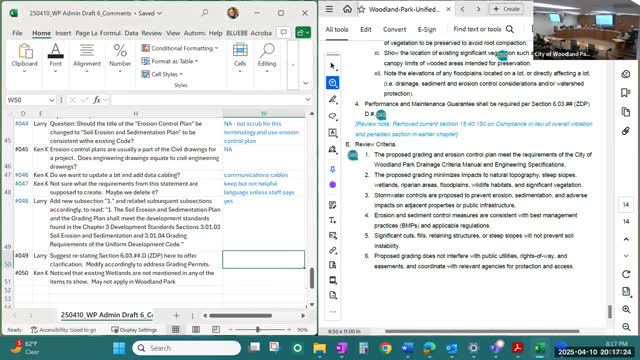Switch to the All tools tab

click(x=337, y=29)
